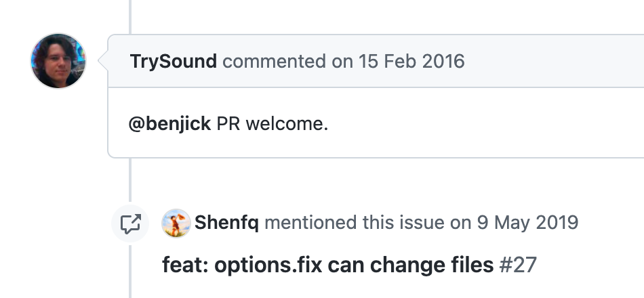Click the timeline line above TrySound's comment

click(x=129, y=14)
